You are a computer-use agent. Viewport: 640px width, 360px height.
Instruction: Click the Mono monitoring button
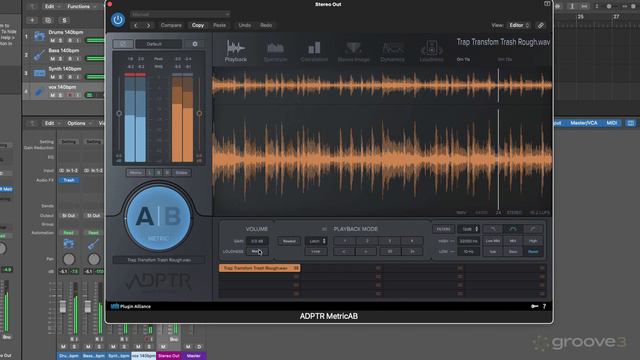pyautogui.click(x=136, y=173)
